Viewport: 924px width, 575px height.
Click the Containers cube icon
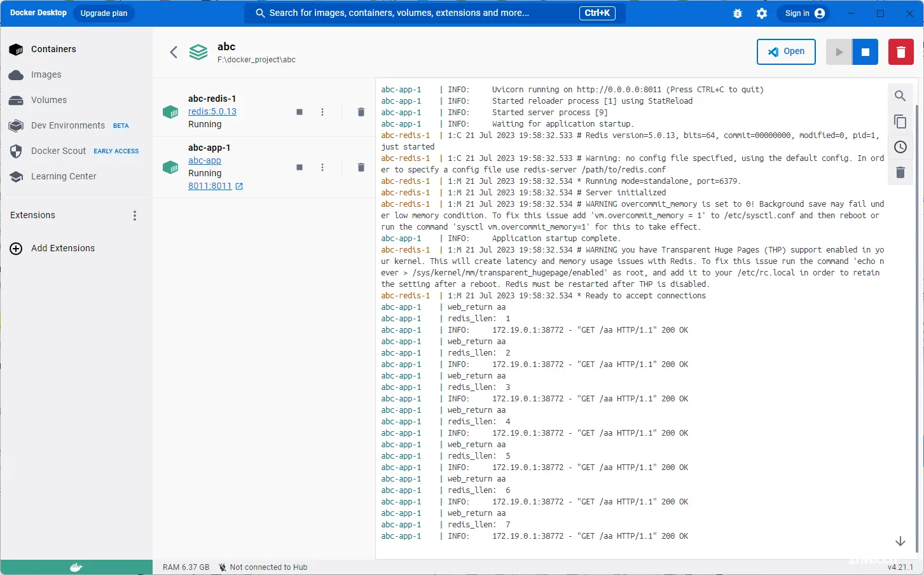(x=17, y=50)
